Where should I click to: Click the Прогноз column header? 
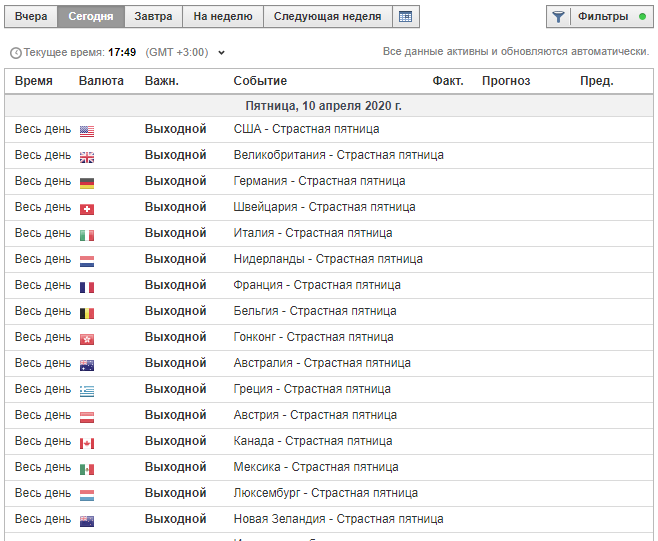[x=506, y=81]
